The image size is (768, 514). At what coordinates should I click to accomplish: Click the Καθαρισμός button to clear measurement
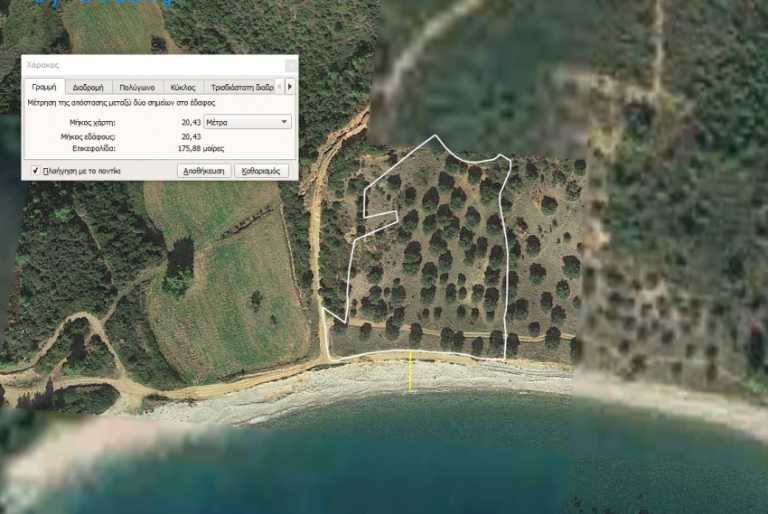[x=261, y=171]
